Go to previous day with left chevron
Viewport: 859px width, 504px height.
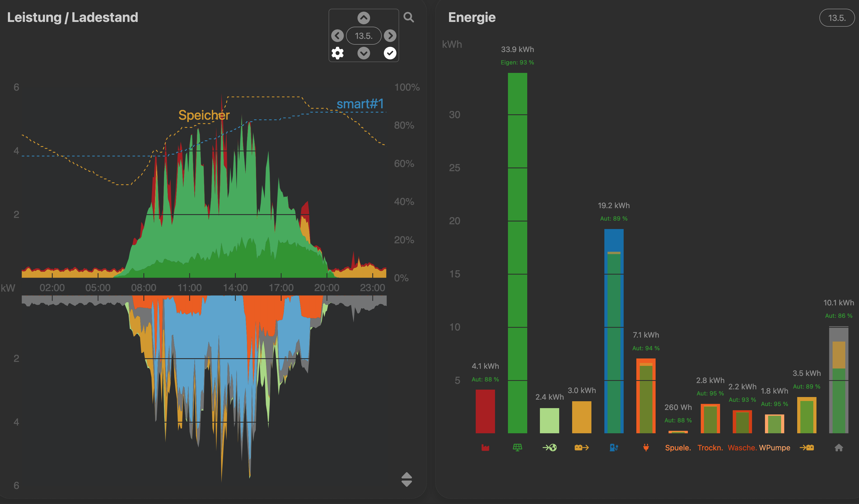(x=338, y=35)
